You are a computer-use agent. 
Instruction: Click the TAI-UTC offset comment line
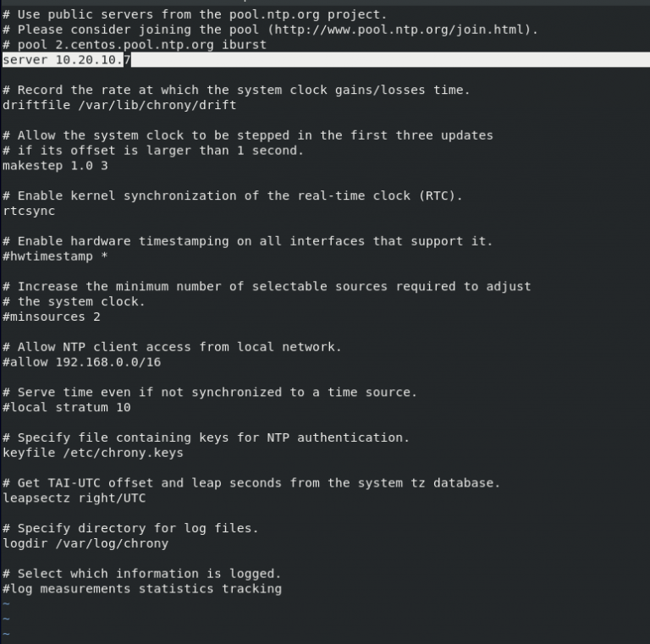251,483
